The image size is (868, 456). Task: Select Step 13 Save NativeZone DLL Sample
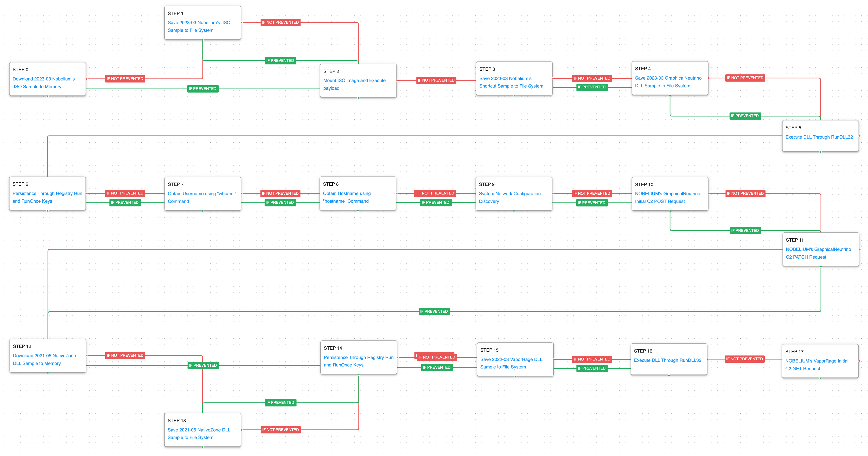199,433
